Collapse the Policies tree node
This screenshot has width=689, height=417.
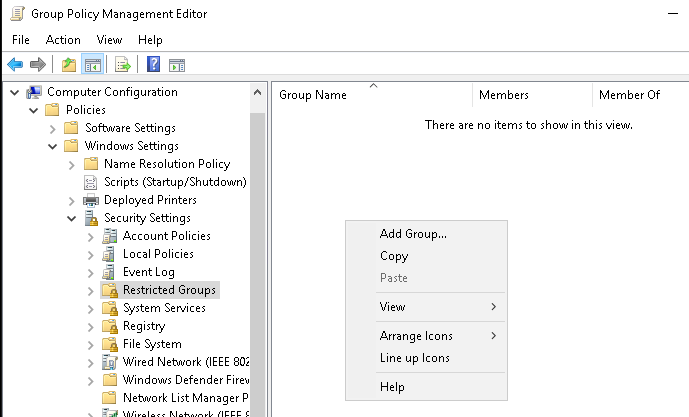click(x=33, y=110)
